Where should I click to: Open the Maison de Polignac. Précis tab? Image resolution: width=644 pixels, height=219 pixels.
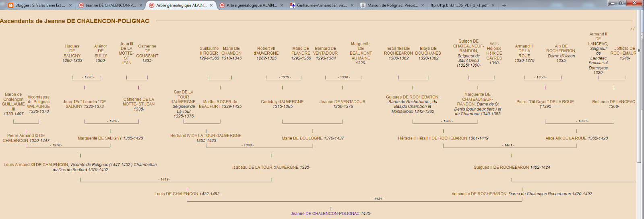tap(392, 5)
